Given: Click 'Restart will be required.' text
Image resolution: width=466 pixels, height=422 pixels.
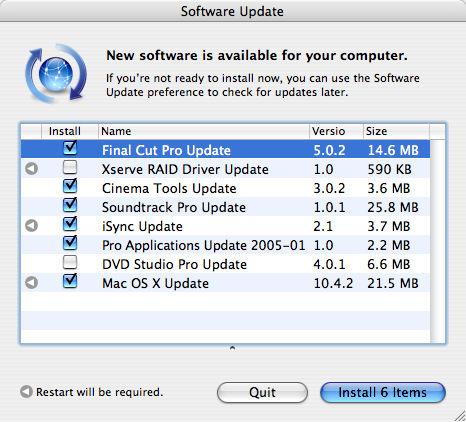Looking at the screenshot, I should coord(100,392).
